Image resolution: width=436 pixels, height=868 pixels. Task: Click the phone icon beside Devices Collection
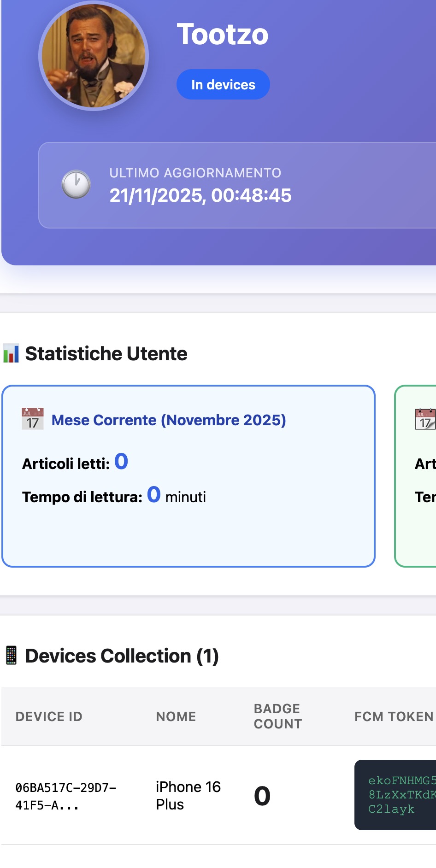coord(11,656)
